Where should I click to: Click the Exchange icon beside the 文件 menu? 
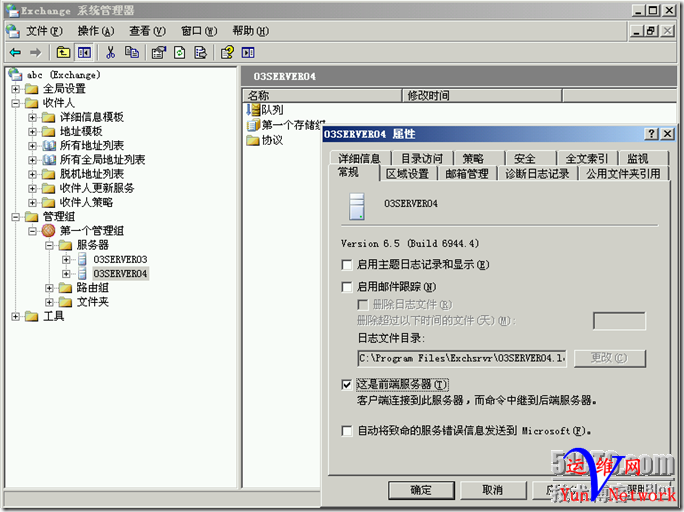pyautogui.click(x=13, y=31)
